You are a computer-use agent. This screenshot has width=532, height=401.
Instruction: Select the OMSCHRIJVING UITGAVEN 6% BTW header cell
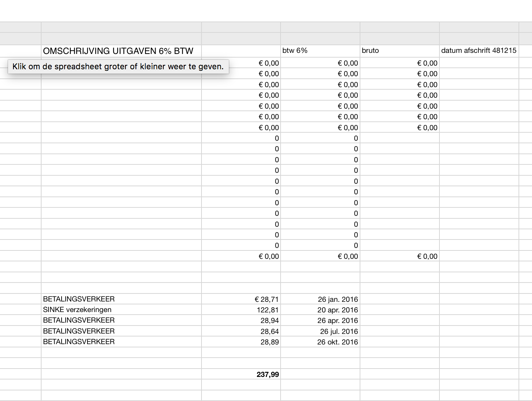(121, 51)
